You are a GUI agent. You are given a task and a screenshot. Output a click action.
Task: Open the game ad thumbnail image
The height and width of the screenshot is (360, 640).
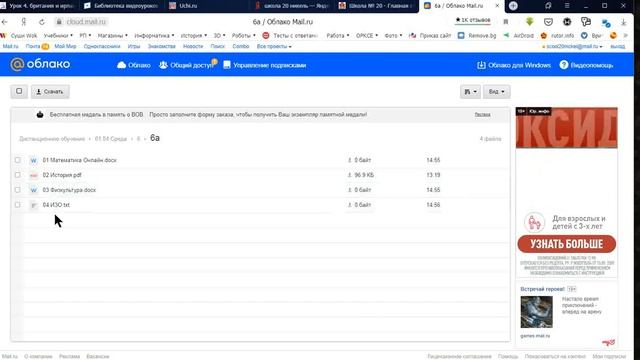tap(536, 312)
